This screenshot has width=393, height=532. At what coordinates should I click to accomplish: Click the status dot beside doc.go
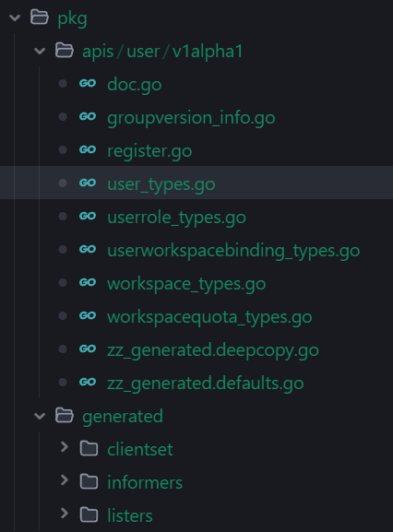point(63,84)
